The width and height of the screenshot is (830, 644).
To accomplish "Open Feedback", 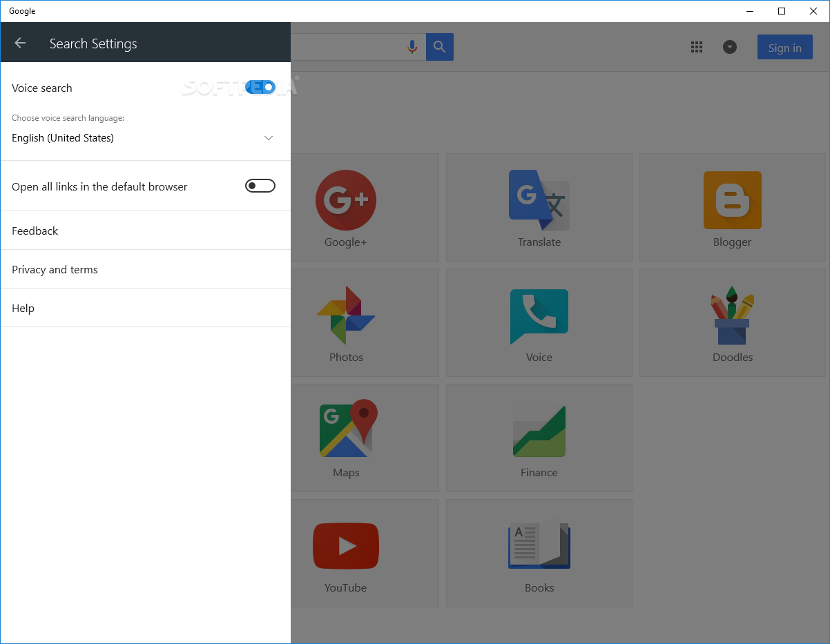I will (145, 231).
